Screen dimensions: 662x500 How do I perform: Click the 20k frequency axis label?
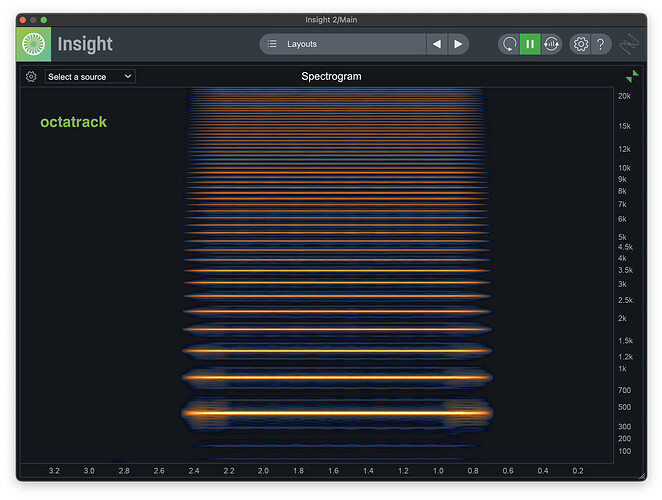coord(624,96)
